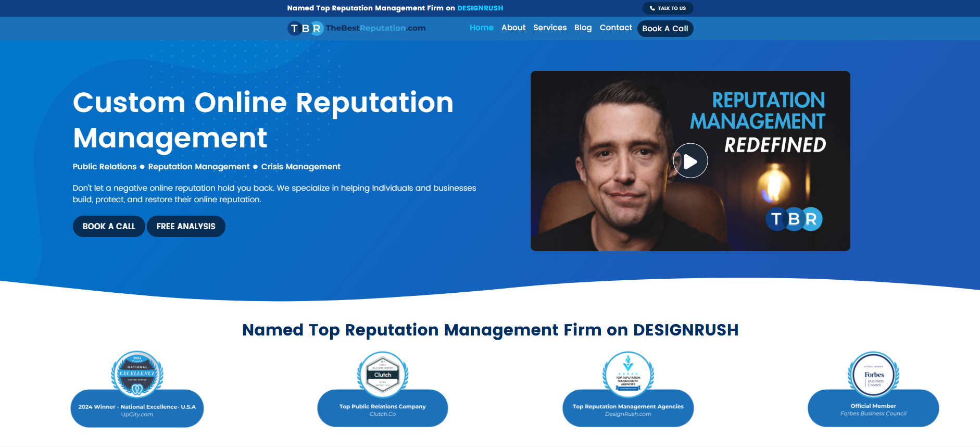The image size is (980, 448).
Task: Follow the DESIGNRUSH link in top banner
Action: [x=480, y=8]
